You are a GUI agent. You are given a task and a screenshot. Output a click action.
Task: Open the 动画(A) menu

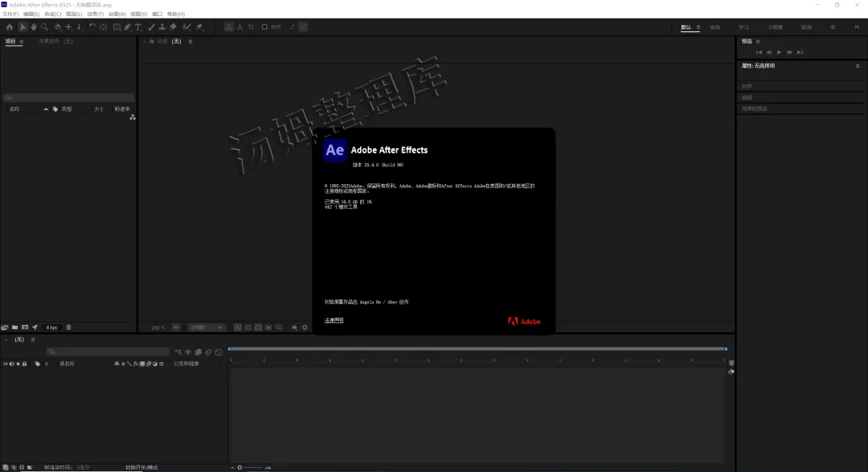[117, 14]
